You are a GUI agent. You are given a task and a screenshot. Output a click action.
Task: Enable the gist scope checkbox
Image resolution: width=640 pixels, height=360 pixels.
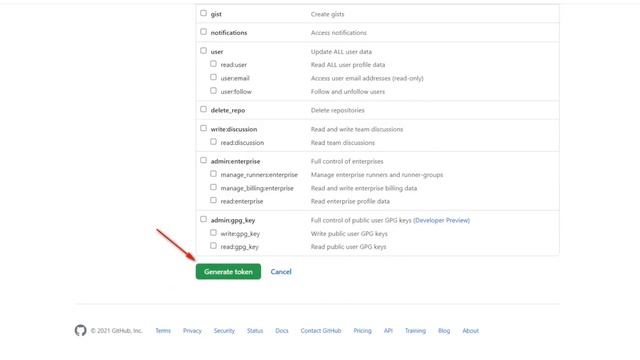[203, 13]
